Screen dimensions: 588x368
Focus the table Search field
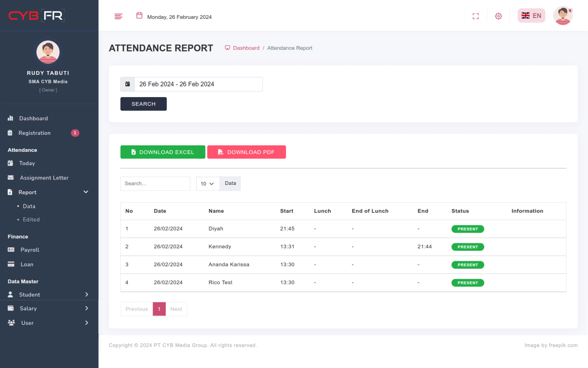pyautogui.click(x=155, y=184)
